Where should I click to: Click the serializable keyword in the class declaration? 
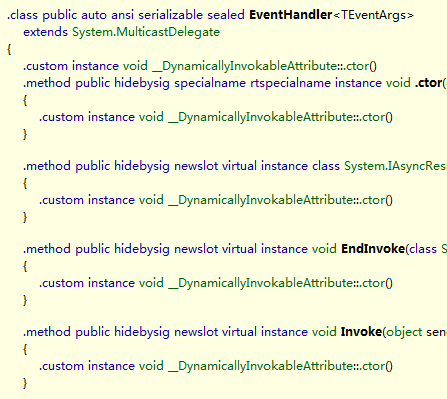tap(170, 15)
